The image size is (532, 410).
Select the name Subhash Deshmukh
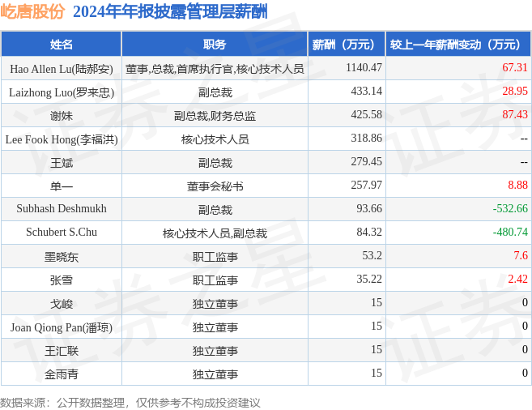click(x=62, y=208)
